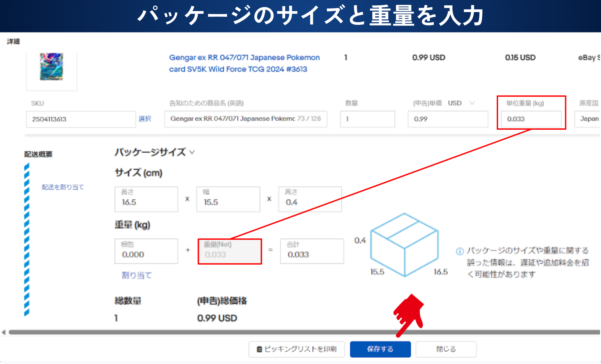The width and height of the screenshot is (601, 364).
Task: Click the info icon beside package warning
Action: (460, 251)
